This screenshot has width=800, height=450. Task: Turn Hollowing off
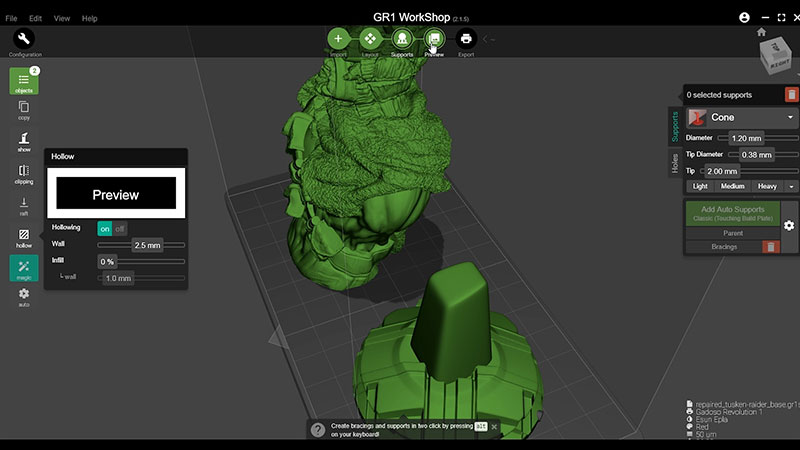coord(120,228)
